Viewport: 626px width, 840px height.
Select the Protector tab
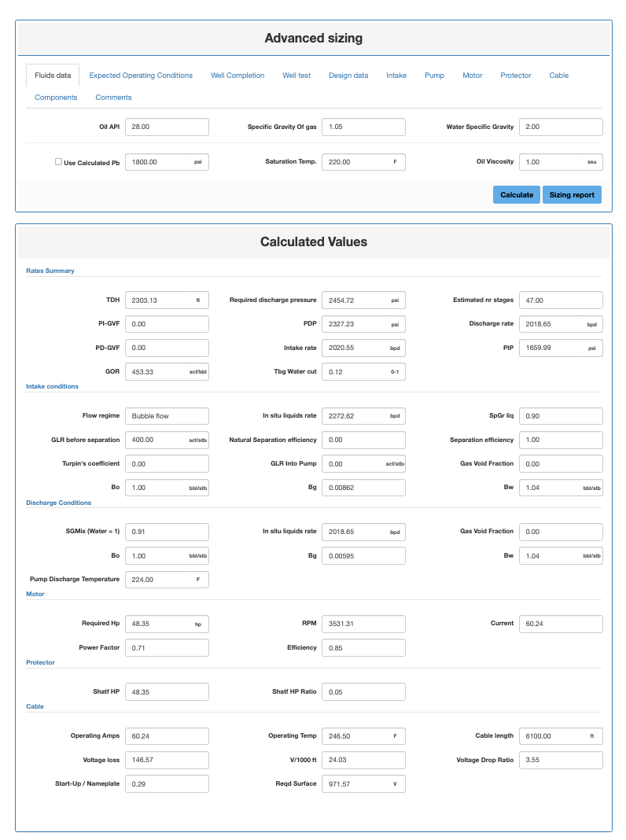pyautogui.click(x=516, y=76)
